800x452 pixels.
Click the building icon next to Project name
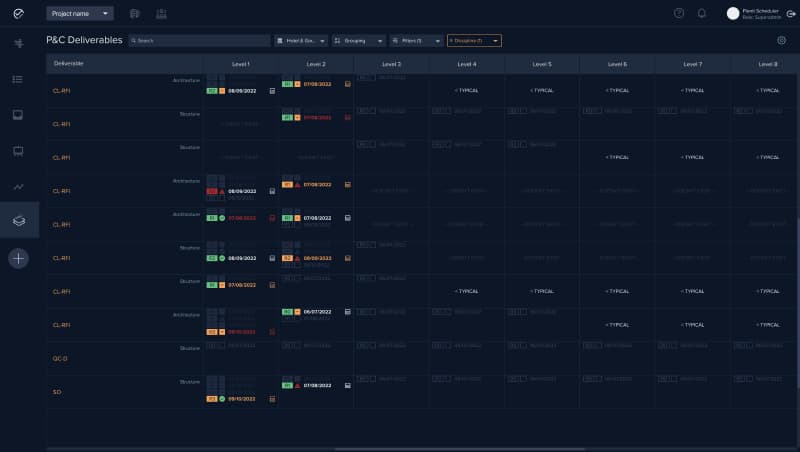click(x=135, y=13)
